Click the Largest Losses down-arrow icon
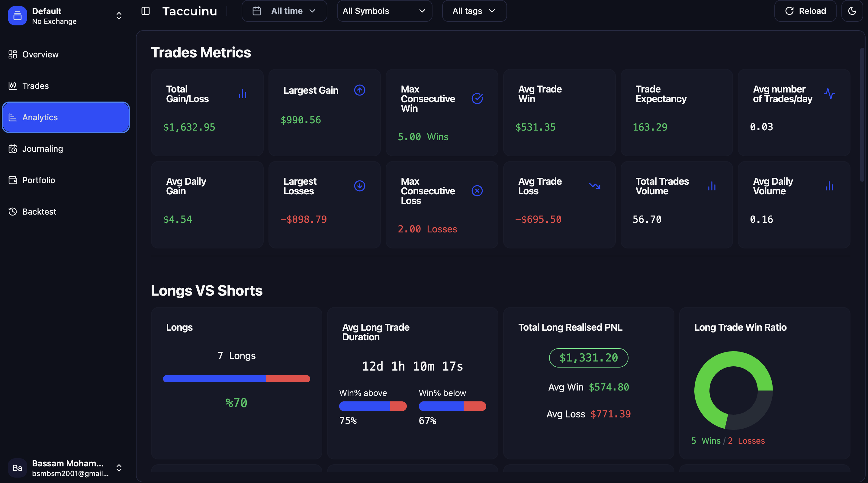Screen dimensions: 868x483 359,186
